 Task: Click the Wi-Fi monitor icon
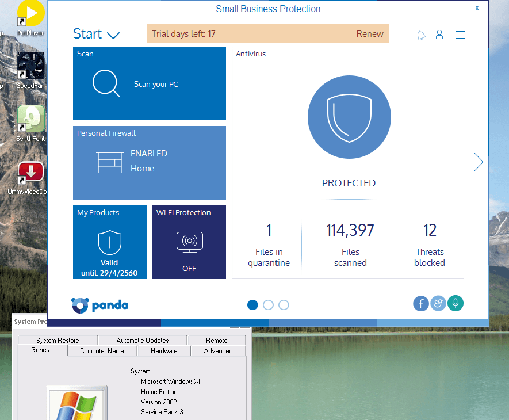tap(190, 242)
